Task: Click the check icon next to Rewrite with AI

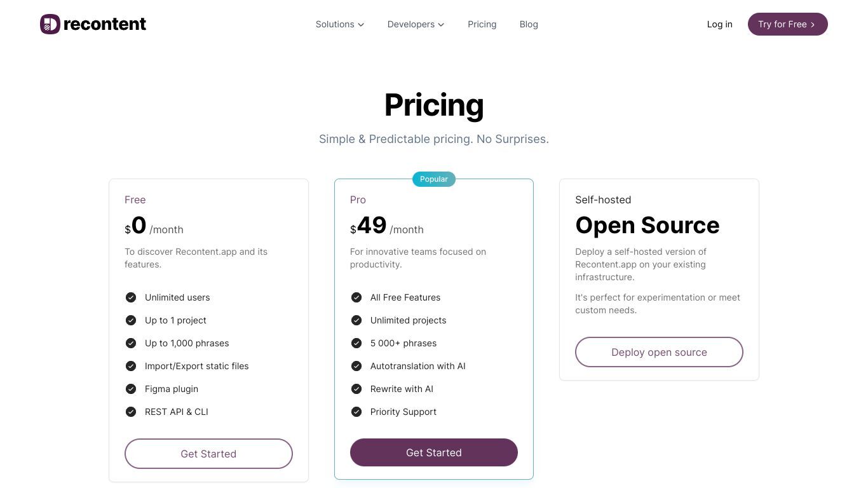Action: click(356, 389)
